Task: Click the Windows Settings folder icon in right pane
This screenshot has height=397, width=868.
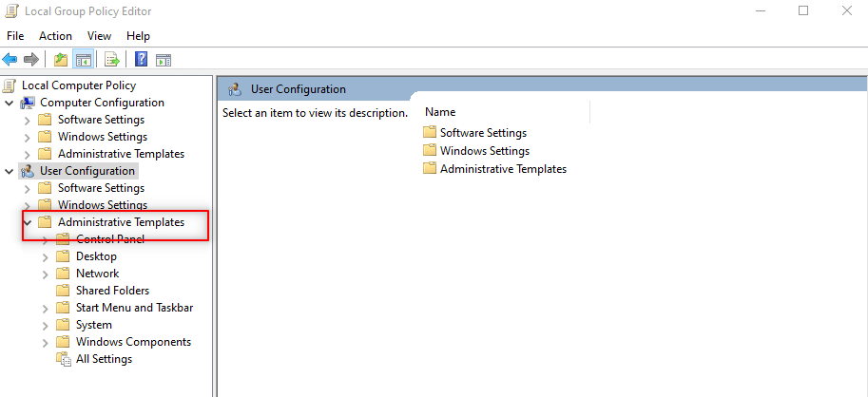Action: pos(430,150)
